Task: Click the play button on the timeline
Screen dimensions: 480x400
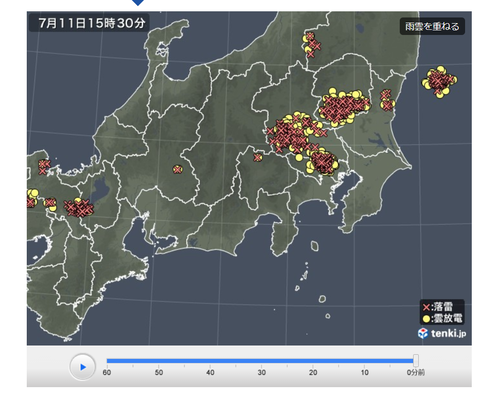Action: (83, 367)
